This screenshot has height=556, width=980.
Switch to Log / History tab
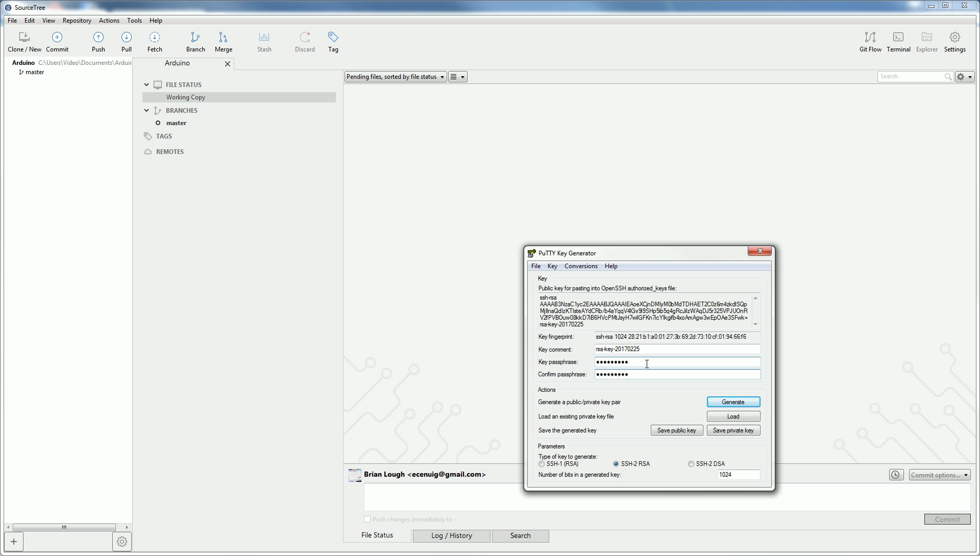click(451, 536)
